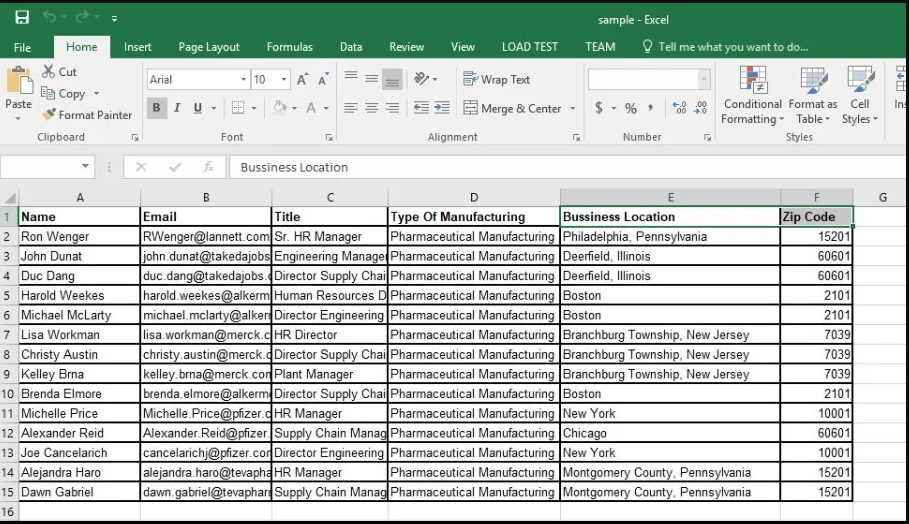Switch to the Formulas ribbon tab
Screen dimensions: 909x524
pyautogui.click(x=289, y=47)
